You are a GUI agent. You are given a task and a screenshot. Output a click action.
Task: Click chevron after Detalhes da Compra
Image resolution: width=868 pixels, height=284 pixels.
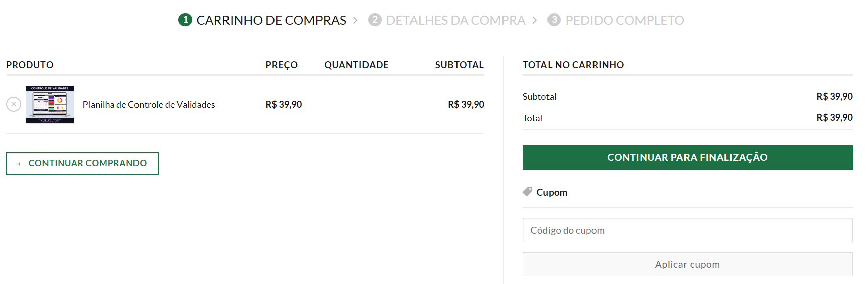tap(535, 20)
